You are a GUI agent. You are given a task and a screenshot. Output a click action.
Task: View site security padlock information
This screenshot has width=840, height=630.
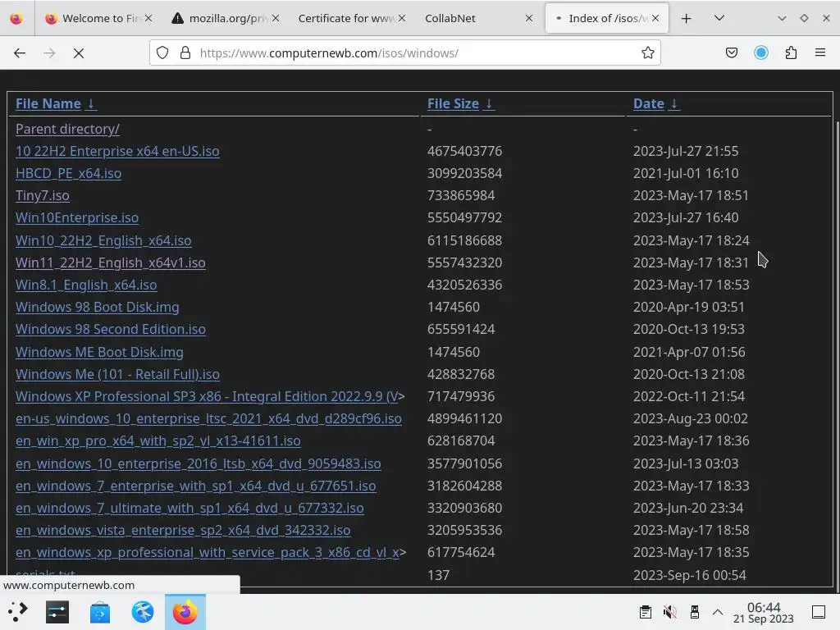[x=185, y=52]
